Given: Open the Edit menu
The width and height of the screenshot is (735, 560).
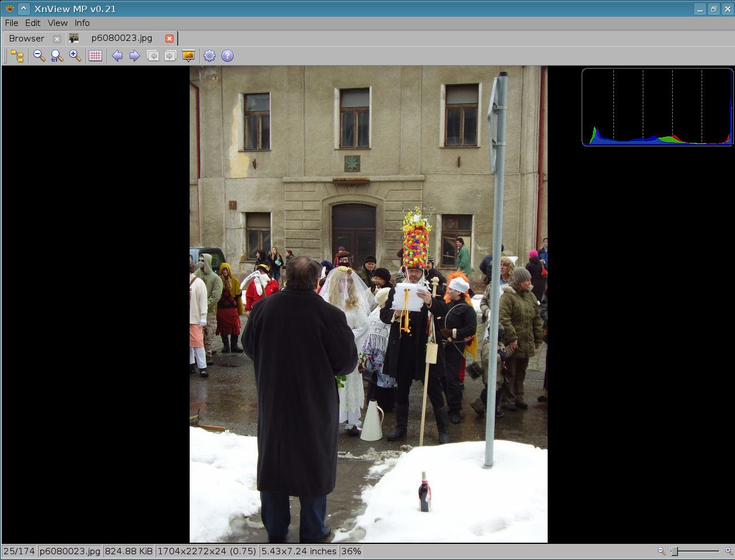Looking at the screenshot, I should point(33,23).
